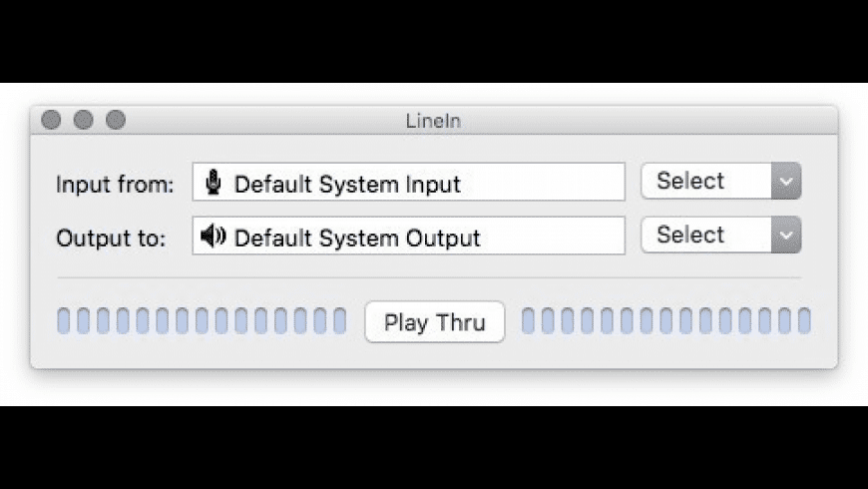Screen dimensions: 868x489
Task: Click the microphone icon in Input field
Action: coord(214,183)
